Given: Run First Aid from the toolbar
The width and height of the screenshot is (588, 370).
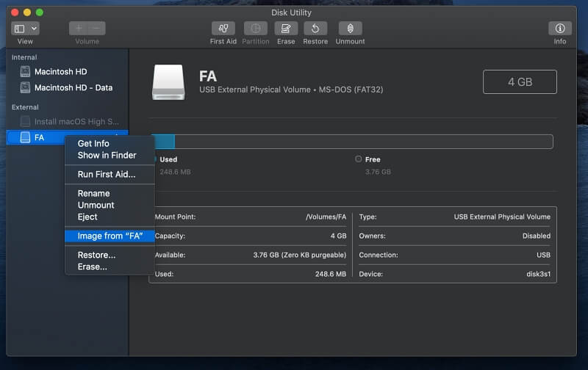Looking at the screenshot, I should pos(223,29).
